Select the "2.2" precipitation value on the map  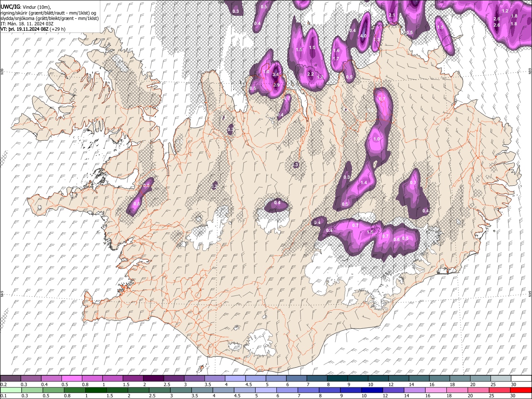point(310,74)
